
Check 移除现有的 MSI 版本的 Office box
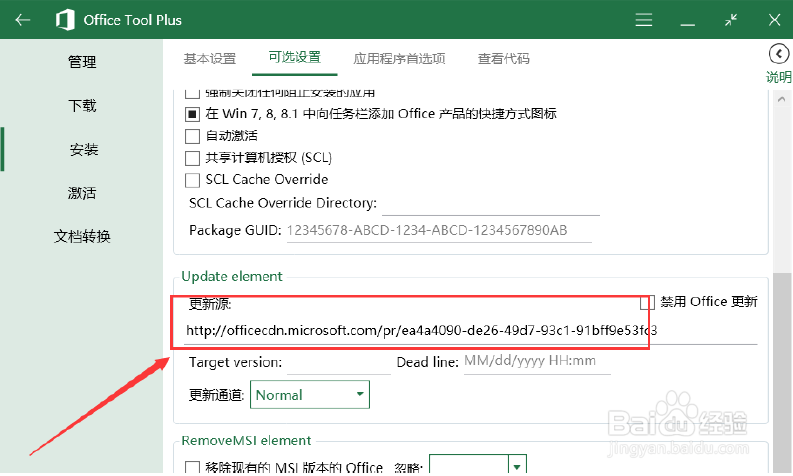click(192, 467)
